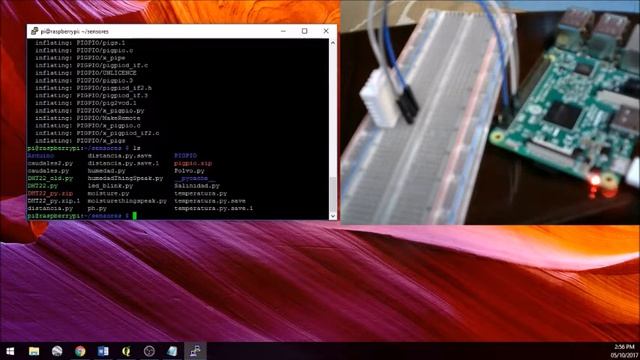
Task: Click 'temperatura.py.save.1' in terminal listing
Action: [x=213, y=209]
